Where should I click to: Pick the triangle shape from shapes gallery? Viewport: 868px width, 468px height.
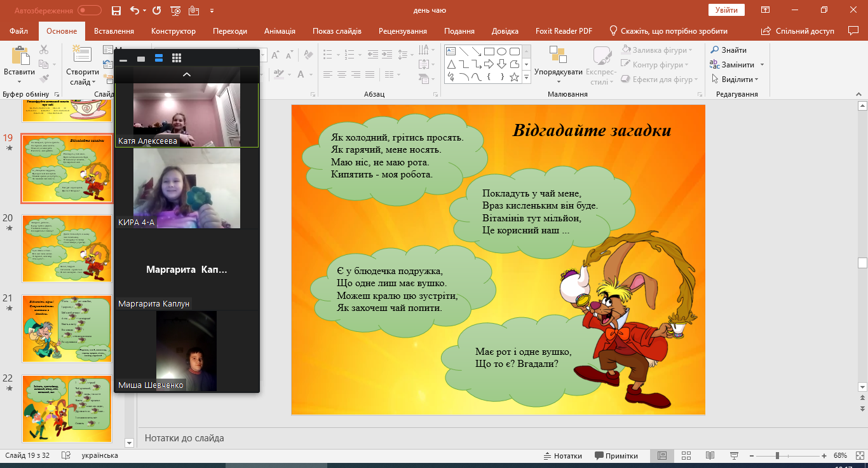[x=451, y=64]
